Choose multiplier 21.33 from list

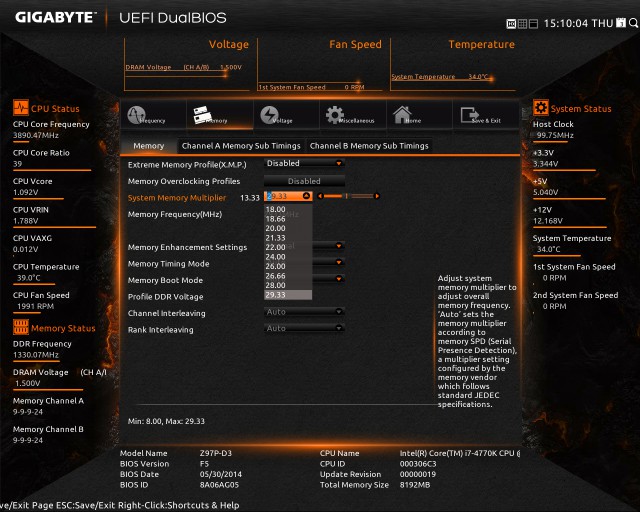coord(288,238)
